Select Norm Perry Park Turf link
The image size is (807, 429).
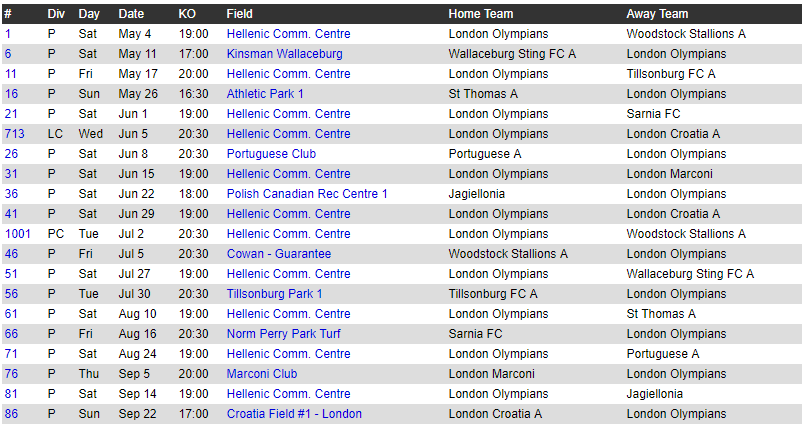(283, 334)
